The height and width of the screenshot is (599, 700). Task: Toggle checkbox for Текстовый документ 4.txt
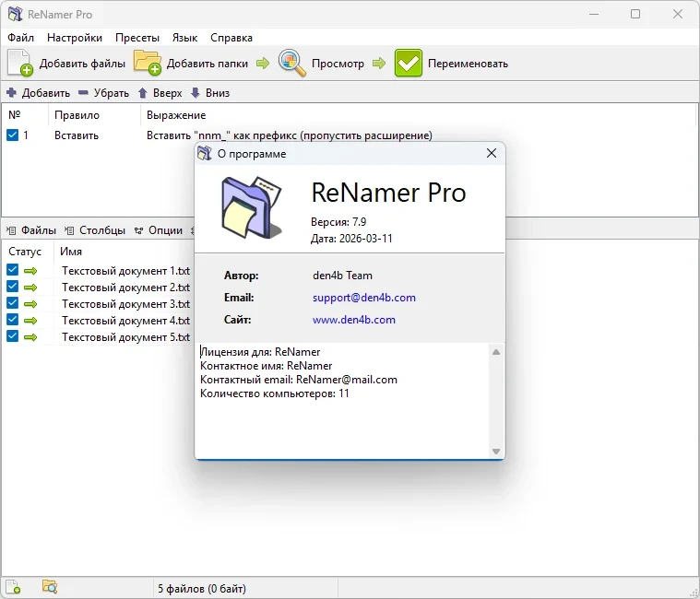click(13, 320)
